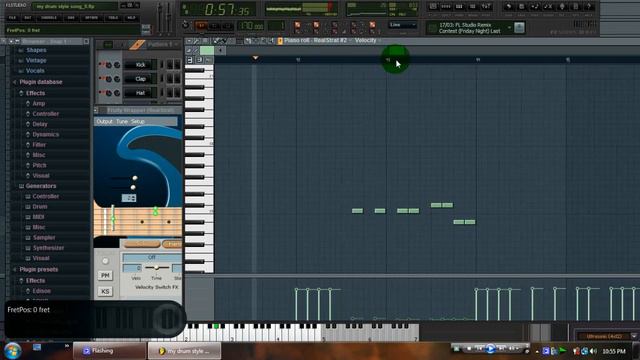Toggle the PM button in RealStrat
This screenshot has height=360, width=640.
point(105,276)
